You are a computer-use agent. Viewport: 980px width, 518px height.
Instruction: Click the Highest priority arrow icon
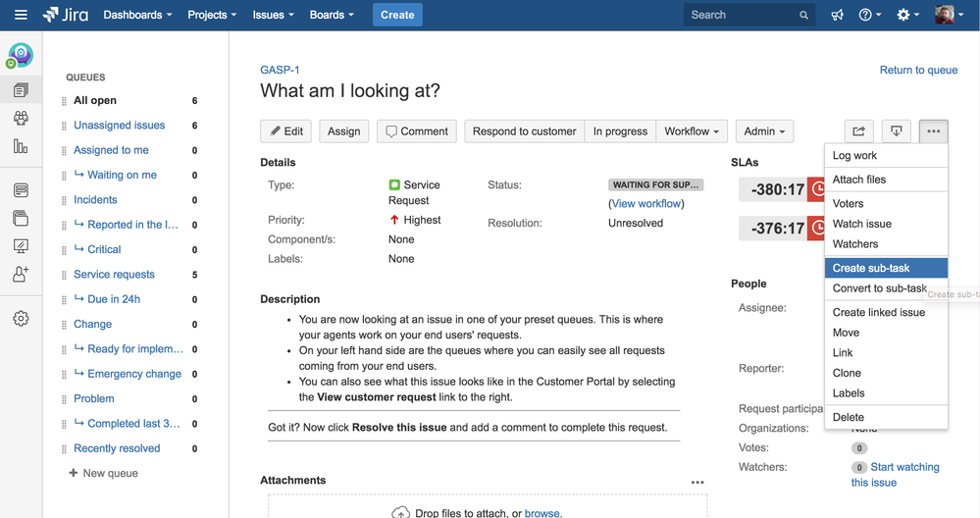394,220
